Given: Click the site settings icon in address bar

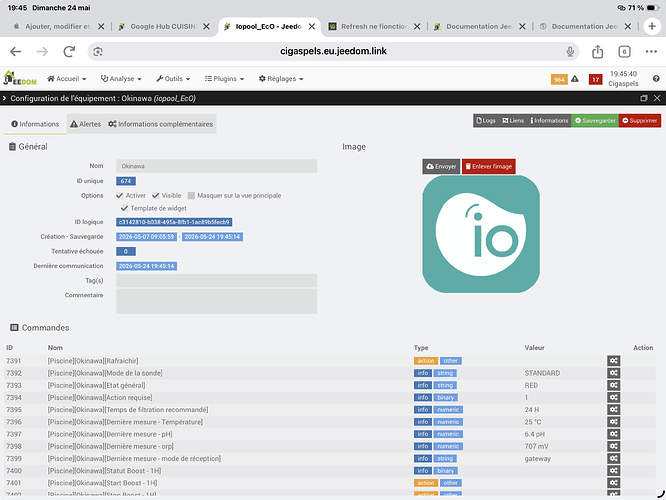Looking at the screenshot, I should pyautogui.click(x=98, y=52).
